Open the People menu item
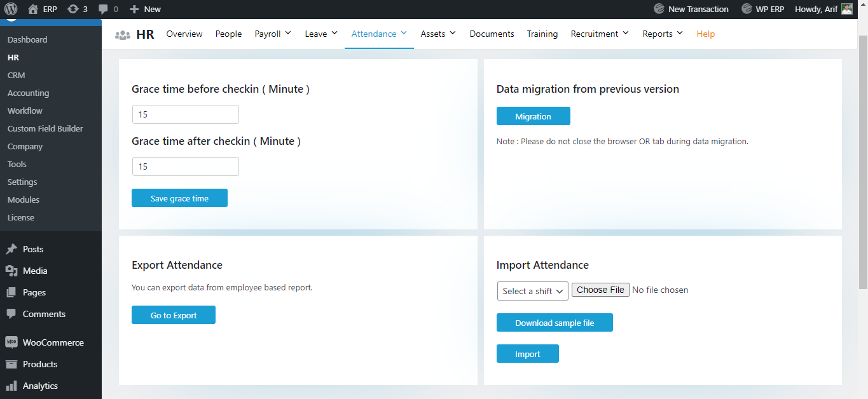This screenshot has width=868, height=399. [228, 34]
